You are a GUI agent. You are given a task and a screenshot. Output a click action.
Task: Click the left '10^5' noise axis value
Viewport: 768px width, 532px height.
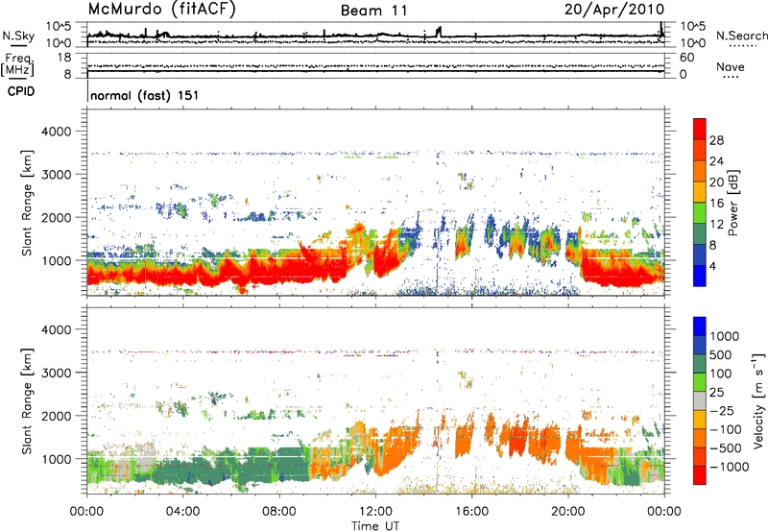(59, 27)
